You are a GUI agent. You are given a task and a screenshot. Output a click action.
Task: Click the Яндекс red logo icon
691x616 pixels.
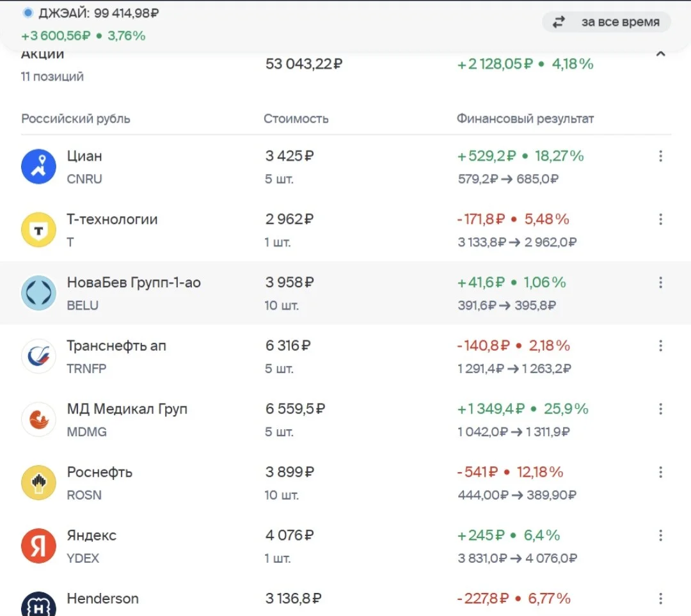39,546
